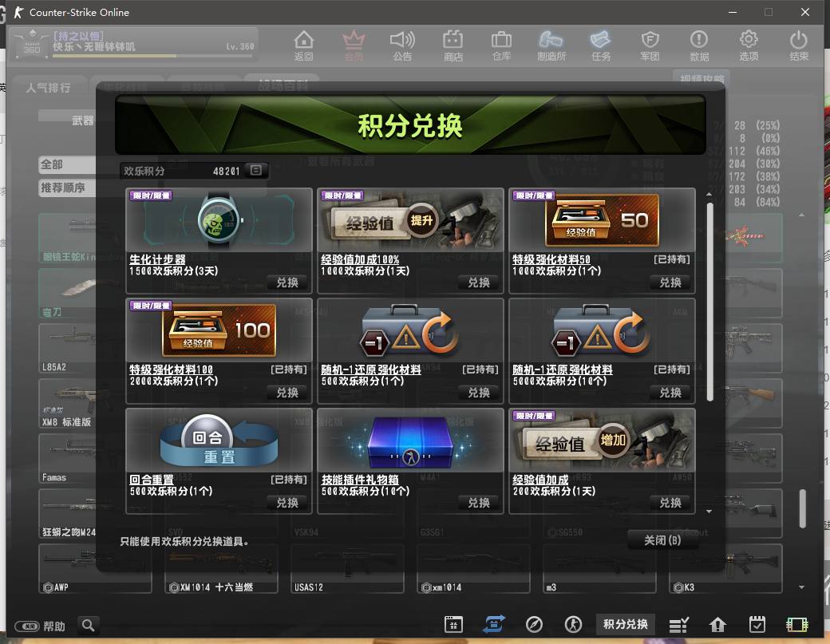The image size is (830, 644).
Task: Click the 帮助 help button
Action: [40, 626]
